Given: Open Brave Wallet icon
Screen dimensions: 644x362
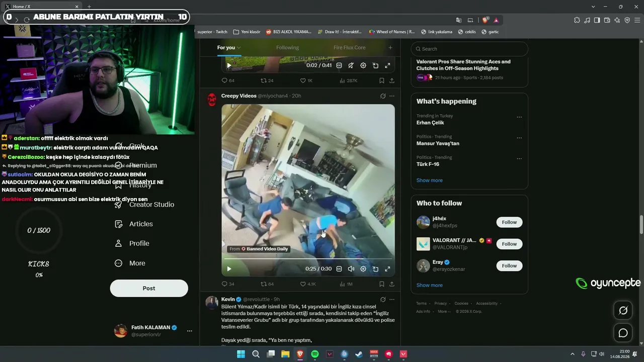Looking at the screenshot, I should (x=607, y=20).
